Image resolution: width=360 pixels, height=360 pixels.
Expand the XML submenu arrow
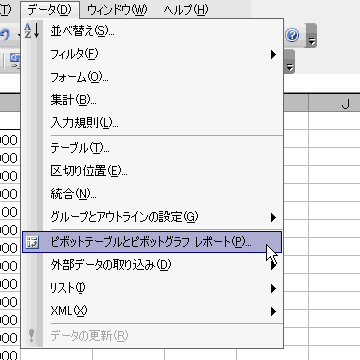click(273, 312)
